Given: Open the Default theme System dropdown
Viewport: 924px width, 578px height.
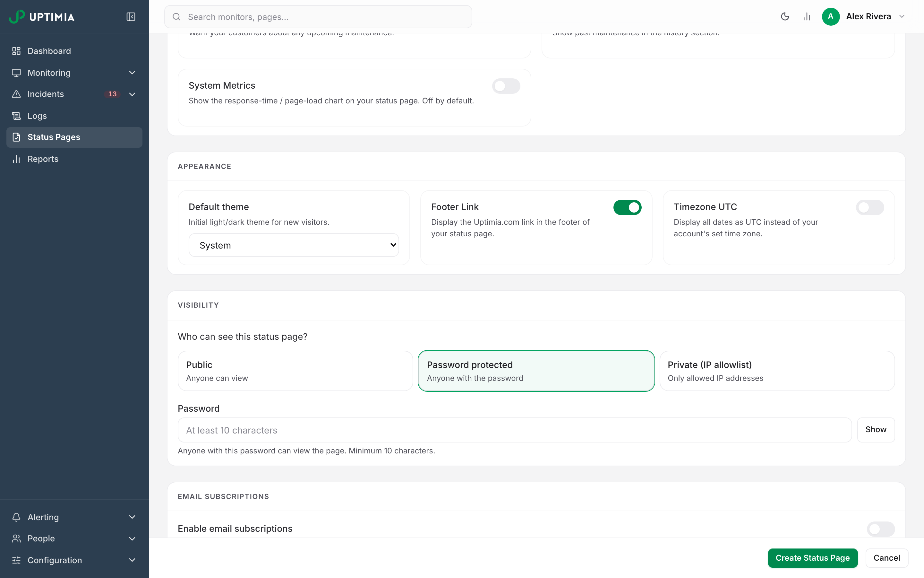Looking at the screenshot, I should 294,245.
